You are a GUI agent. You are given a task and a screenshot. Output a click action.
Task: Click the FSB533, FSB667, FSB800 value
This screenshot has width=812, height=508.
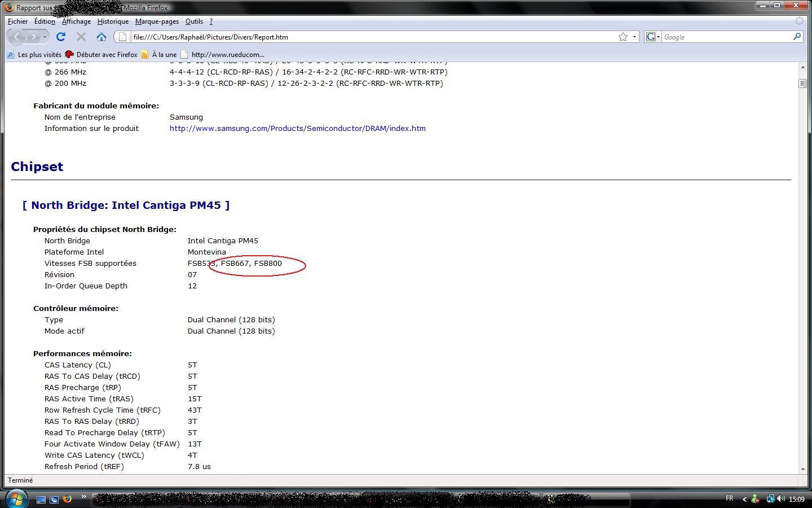pyautogui.click(x=235, y=263)
